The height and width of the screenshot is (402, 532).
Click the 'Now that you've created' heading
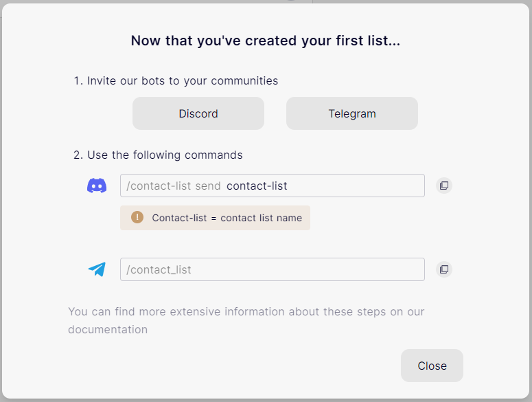[x=266, y=41]
